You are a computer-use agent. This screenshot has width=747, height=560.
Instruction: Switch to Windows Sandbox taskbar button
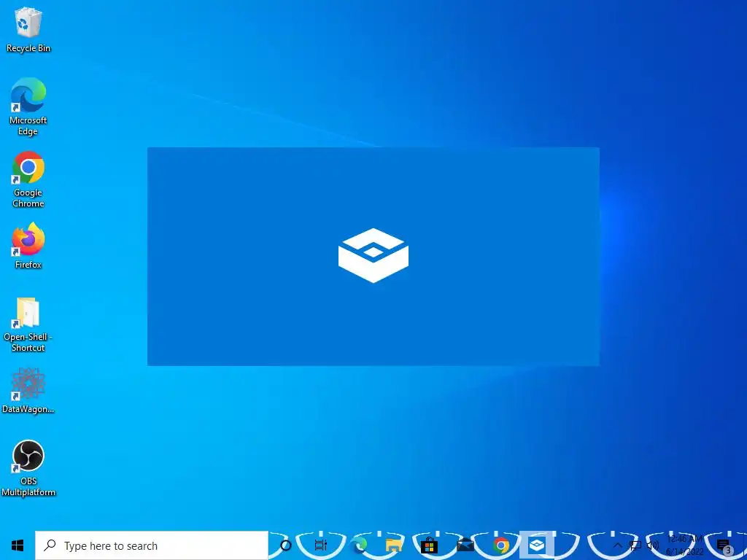tap(537, 545)
